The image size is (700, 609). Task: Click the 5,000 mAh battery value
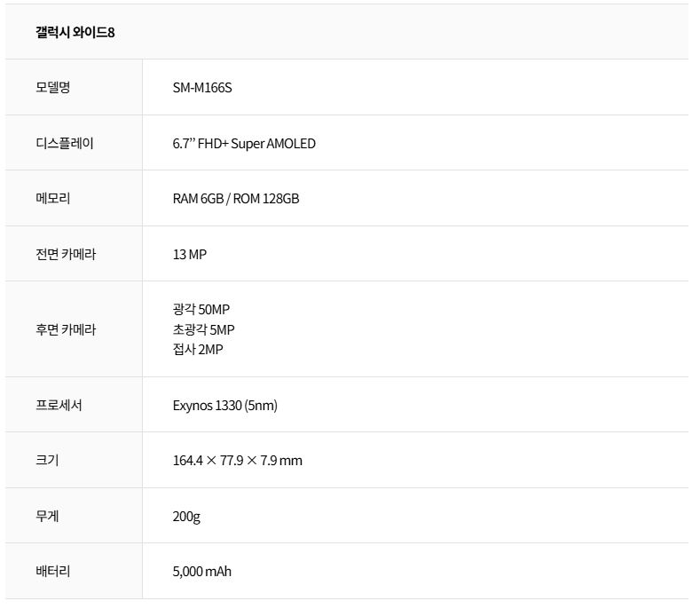tap(202, 572)
